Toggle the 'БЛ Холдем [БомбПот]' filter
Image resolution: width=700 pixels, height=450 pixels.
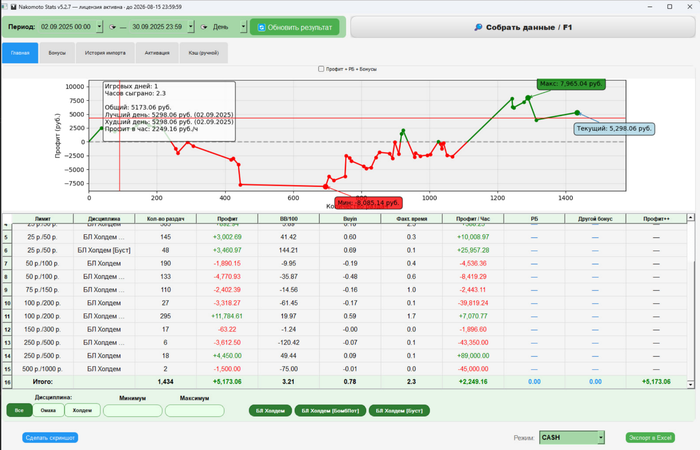point(330,411)
